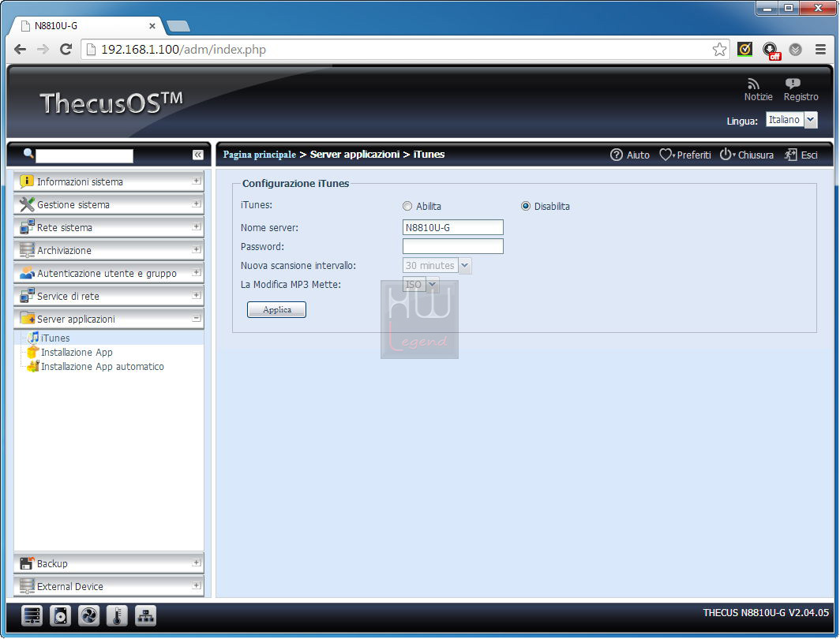Click the Password input field
The image size is (840, 639).
(452, 246)
